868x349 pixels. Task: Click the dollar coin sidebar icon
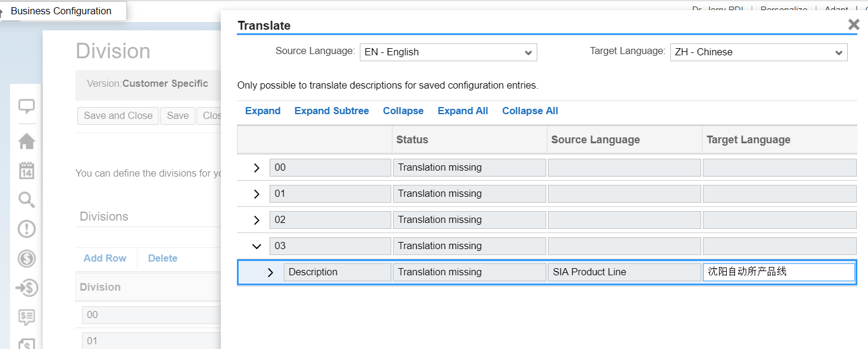[27, 259]
